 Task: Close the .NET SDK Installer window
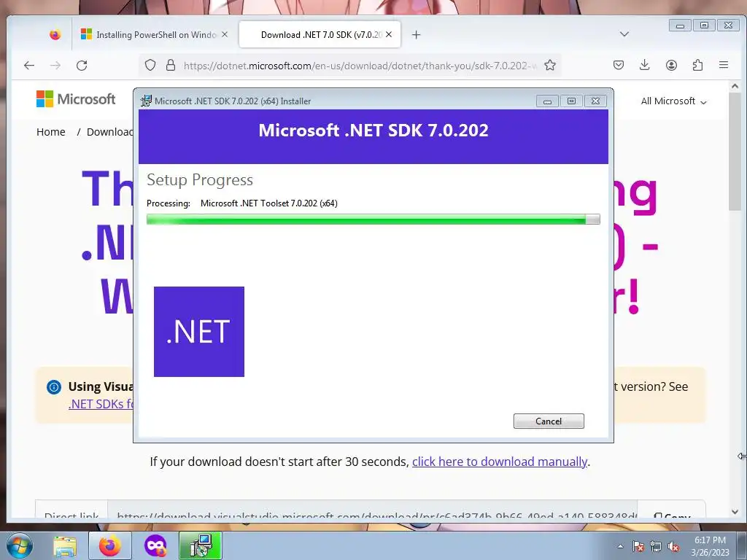click(595, 101)
